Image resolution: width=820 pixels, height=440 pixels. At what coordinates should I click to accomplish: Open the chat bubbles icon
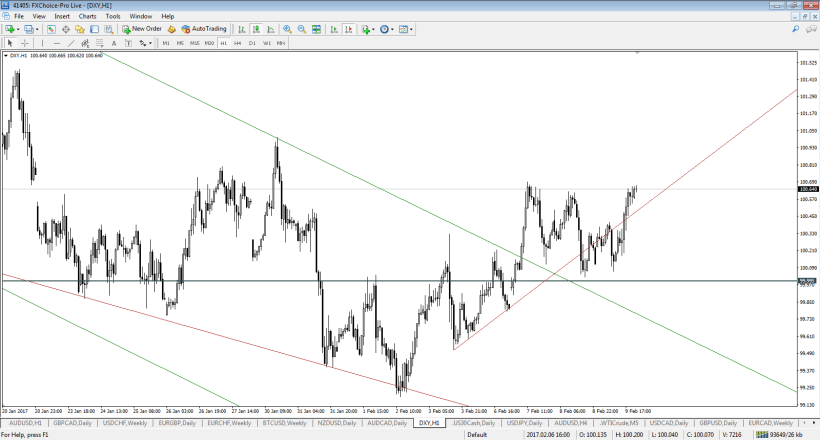[x=810, y=29]
